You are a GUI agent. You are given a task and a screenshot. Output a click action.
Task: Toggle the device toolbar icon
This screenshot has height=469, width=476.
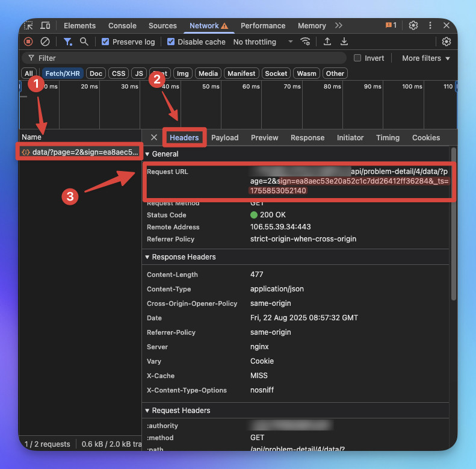[45, 25]
